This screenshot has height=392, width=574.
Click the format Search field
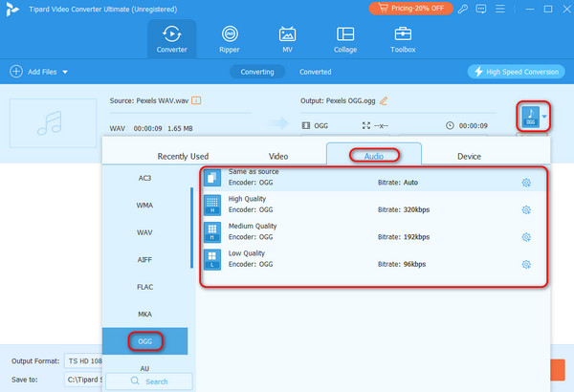[x=149, y=381]
